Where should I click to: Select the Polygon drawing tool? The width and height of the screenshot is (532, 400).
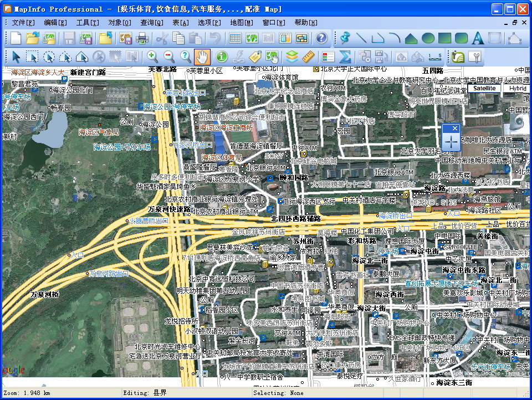point(411,38)
